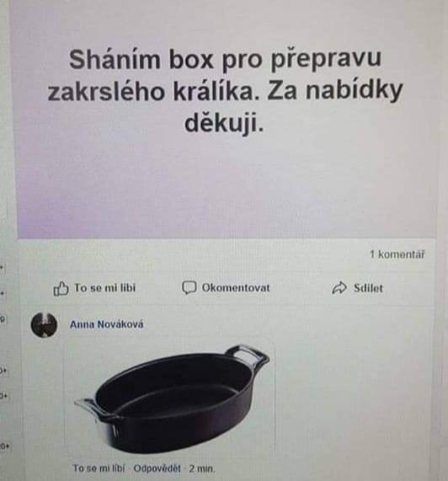Click the "3+" badge at the left edge
This screenshot has height=481, width=448.
(x=3, y=396)
